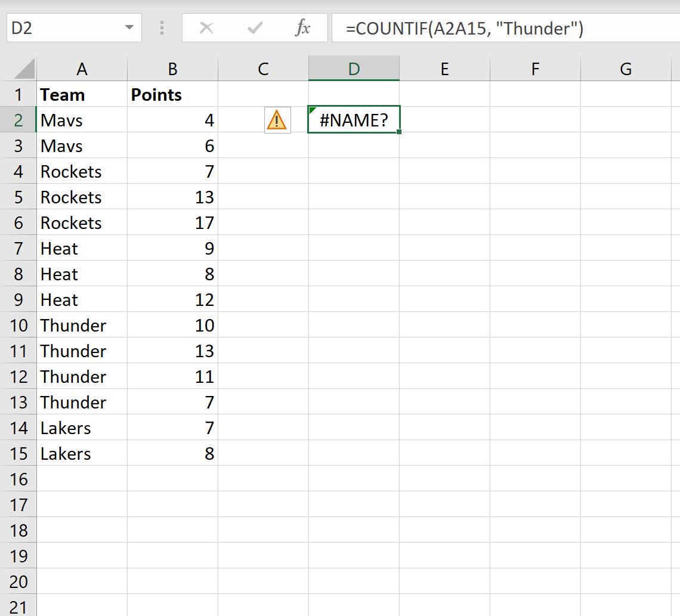Screen dimensions: 680x616
Task: Select the cell showing #NAME? error
Action: (354, 119)
